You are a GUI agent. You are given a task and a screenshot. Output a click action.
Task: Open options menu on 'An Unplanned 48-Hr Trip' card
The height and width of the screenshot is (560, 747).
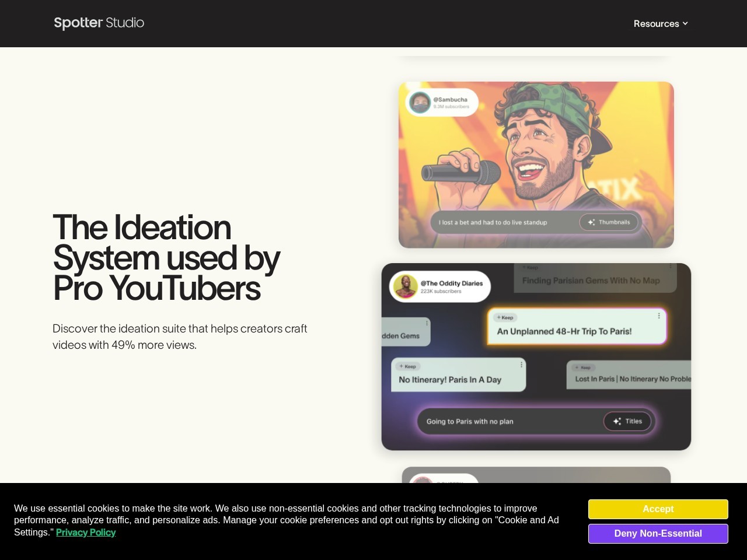click(x=659, y=316)
